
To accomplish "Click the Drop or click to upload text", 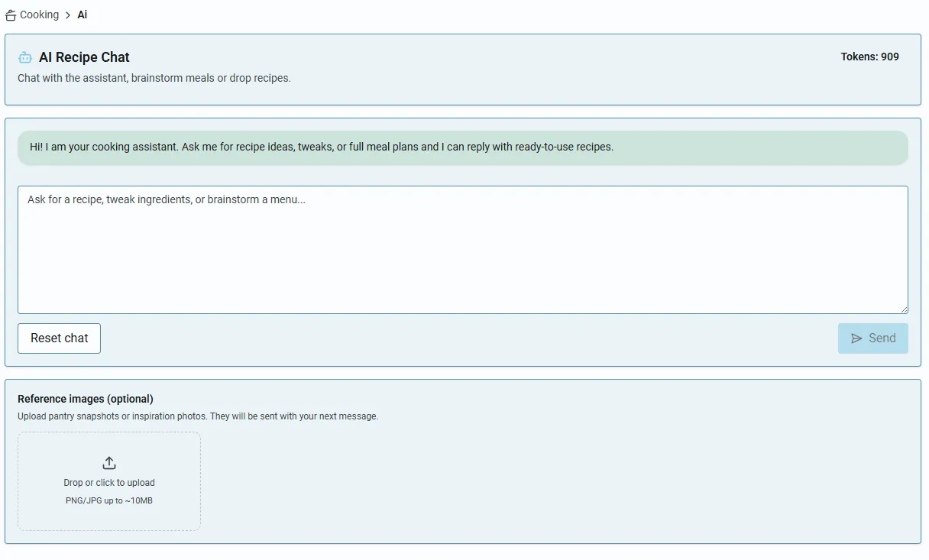I will pos(109,483).
